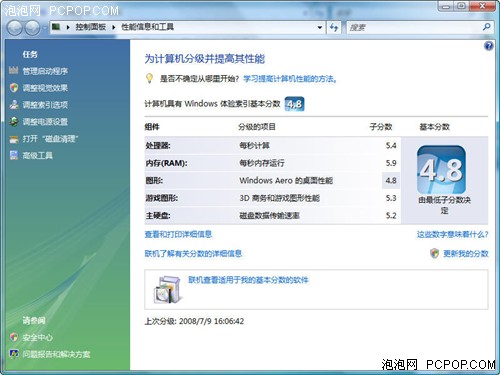The image size is (500, 375).
Task: Click the 上次分级 date text
Action: tap(194, 321)
